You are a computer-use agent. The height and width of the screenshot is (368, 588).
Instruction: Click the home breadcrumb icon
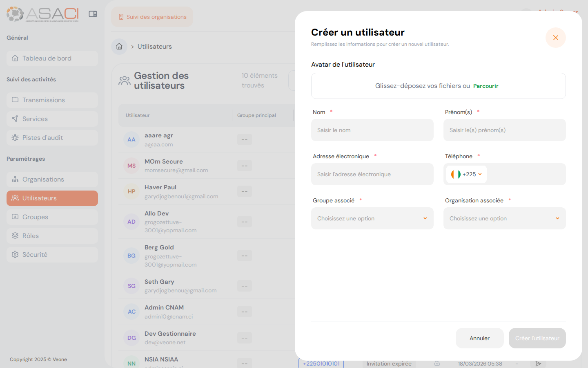pos(119,46)
